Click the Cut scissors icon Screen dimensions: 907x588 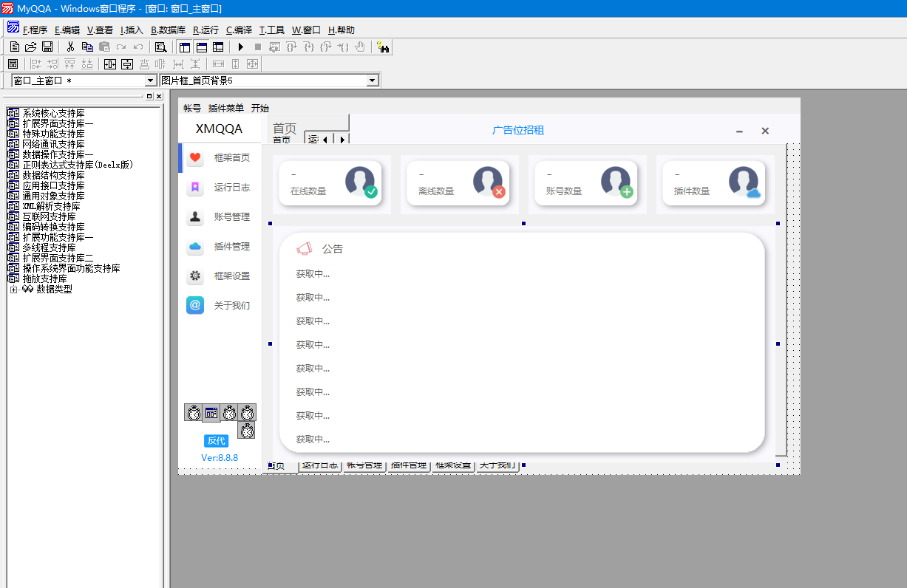tap(70, 47)
